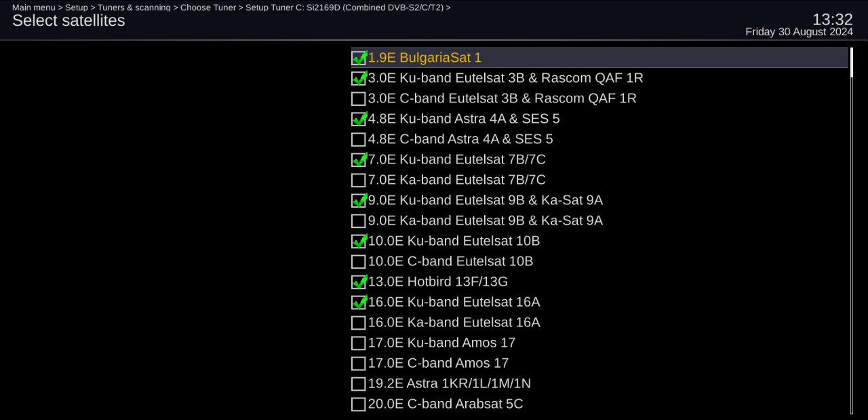Toggle 16.0E Ku-band Eutelsat 16A checkbox
Viewport: 868px width, 420px height.
(359, 303)
